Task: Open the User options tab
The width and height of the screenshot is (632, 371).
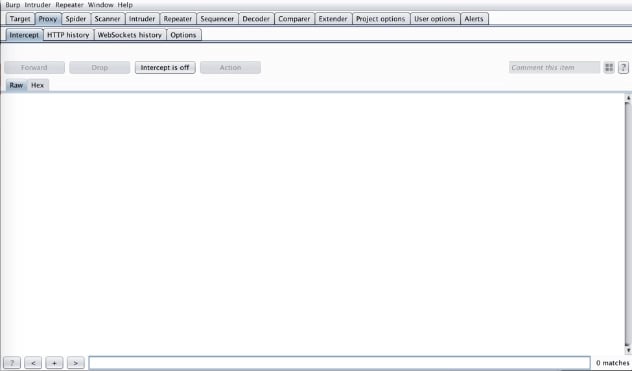Action: coord(435,19)
